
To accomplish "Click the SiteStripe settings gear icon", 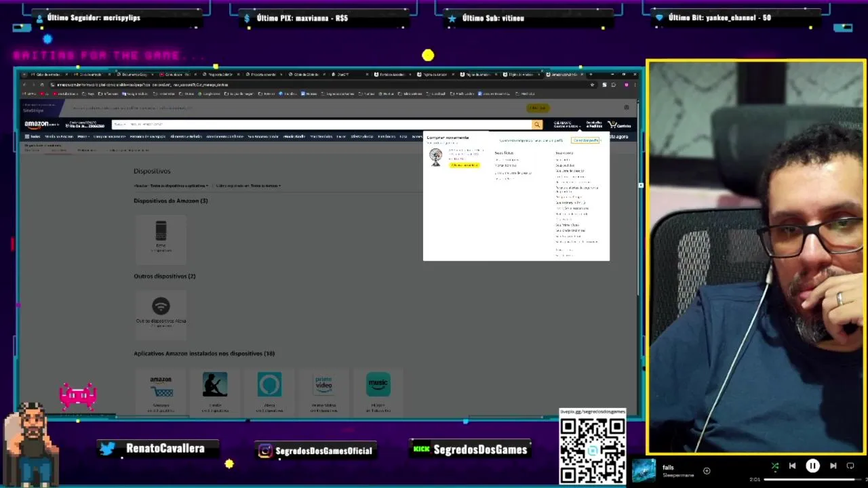I will [626, 107].
